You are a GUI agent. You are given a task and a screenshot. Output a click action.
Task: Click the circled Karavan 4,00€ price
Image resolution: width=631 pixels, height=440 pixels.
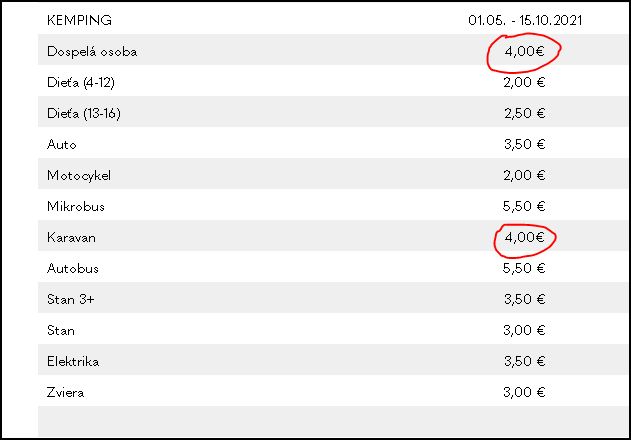pyautogui.click(x=524, y=237)
